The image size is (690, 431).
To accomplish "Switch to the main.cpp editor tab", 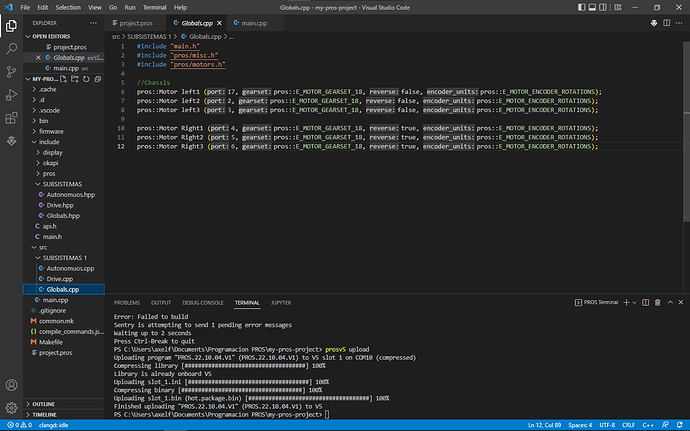I will [254, 23].
